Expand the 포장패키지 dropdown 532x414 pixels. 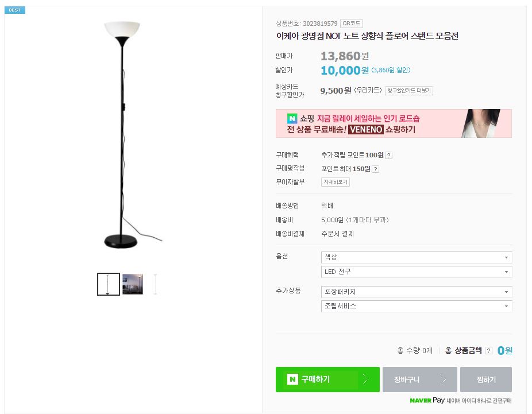point(417,292)
